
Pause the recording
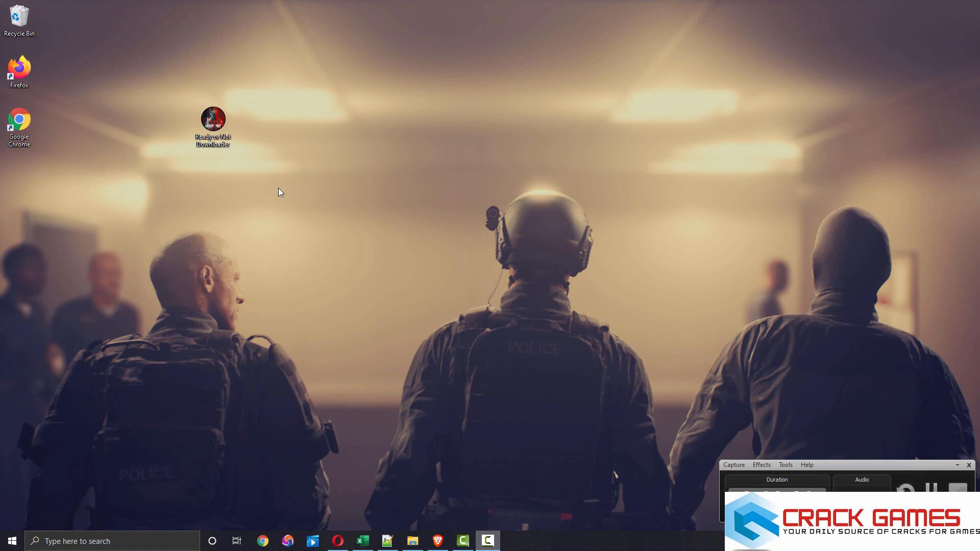point(931,488)
